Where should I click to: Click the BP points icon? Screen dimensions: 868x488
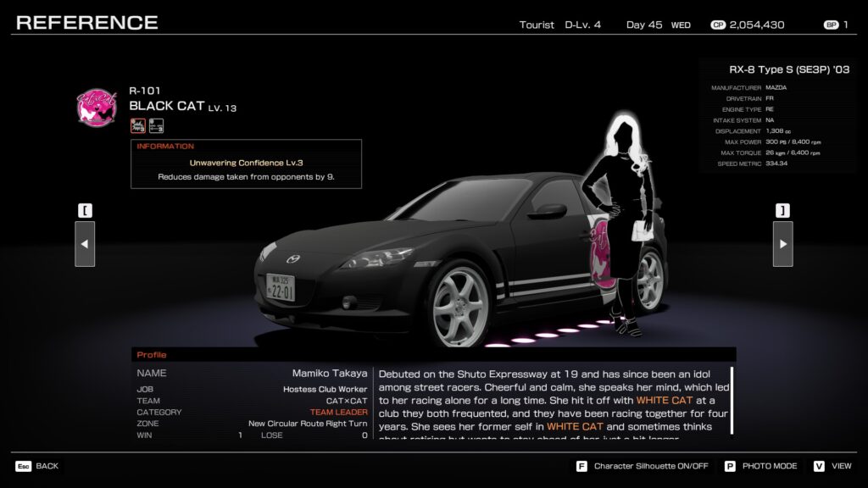(x=831, y=25)
